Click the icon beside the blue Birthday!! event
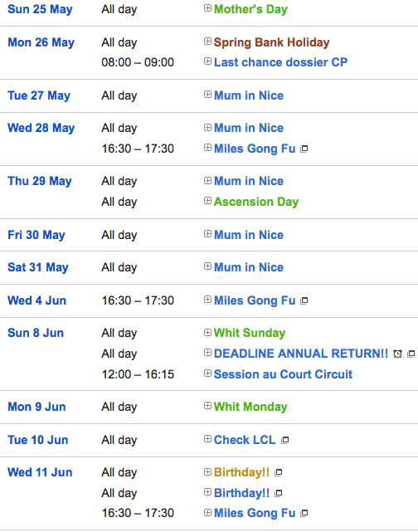This screenshot has height=532, width=418. point(279,493)
